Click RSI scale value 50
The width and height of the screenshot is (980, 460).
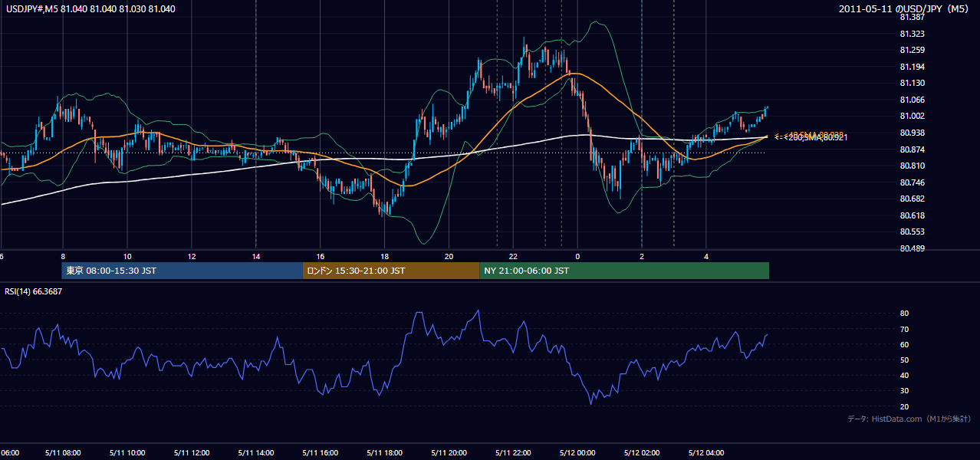(904, 360)
